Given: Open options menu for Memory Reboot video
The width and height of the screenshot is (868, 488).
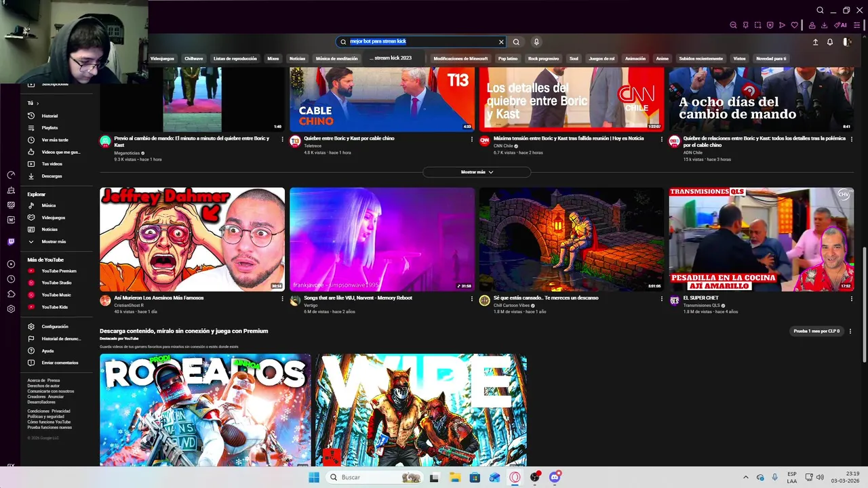Looking at the screenshot, I should tap(472, 298).
